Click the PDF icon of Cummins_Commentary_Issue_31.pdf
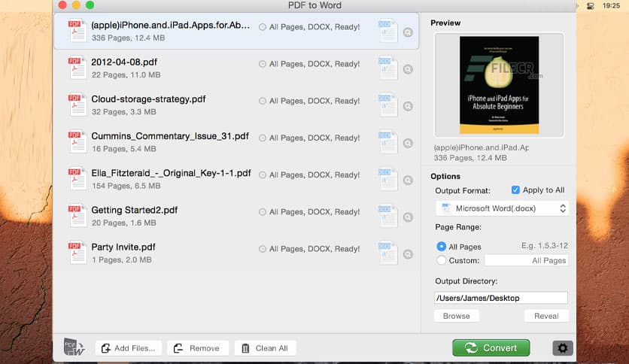The width and height of the screenshot is (629, 364). 77,141
